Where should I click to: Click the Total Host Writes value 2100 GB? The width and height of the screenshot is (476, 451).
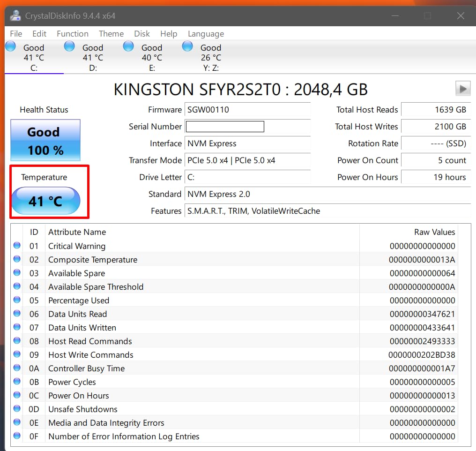[x=436, y=127]
